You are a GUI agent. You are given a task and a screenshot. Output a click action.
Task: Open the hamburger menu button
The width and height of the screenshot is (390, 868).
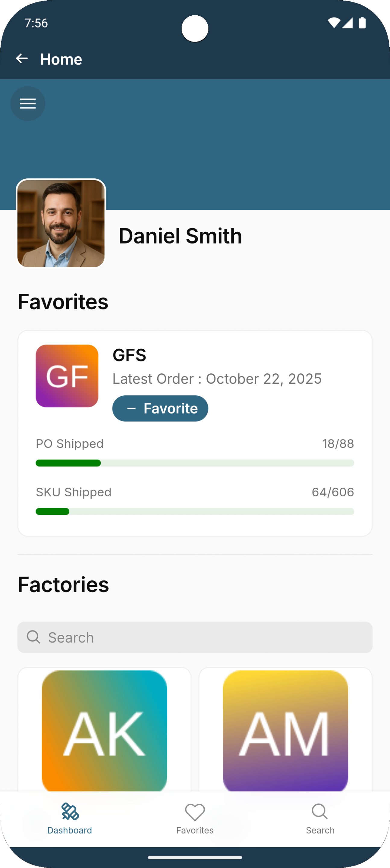[28, 104]
